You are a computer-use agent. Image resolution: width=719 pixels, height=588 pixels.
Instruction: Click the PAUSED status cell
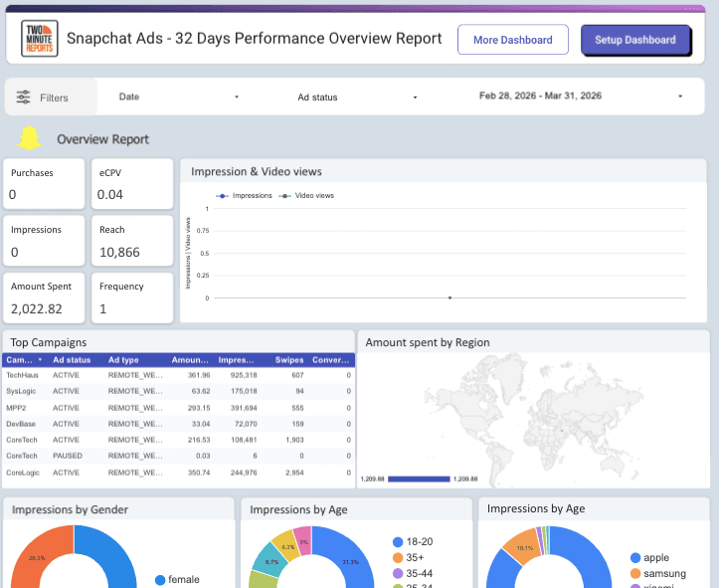[x=68, y=456]
